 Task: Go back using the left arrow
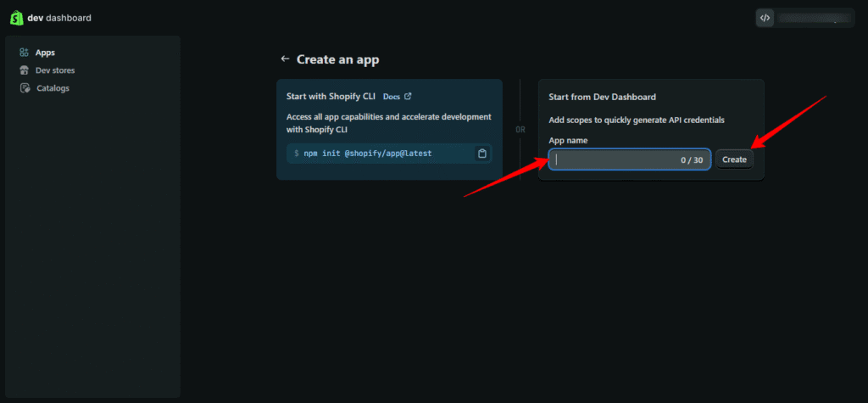point(285,59)
